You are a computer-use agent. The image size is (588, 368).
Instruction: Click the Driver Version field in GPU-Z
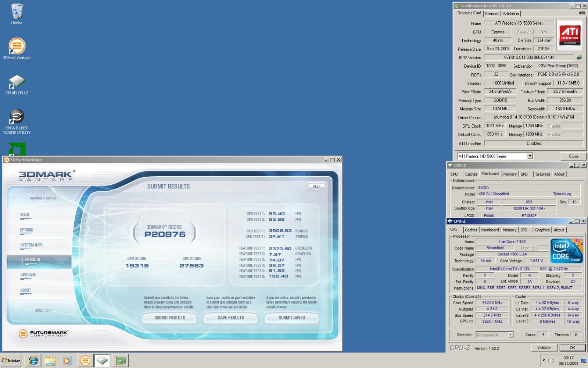point(534,117)
